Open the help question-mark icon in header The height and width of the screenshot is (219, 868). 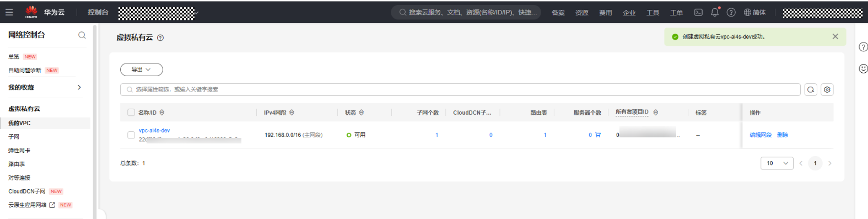click(731, 12)
